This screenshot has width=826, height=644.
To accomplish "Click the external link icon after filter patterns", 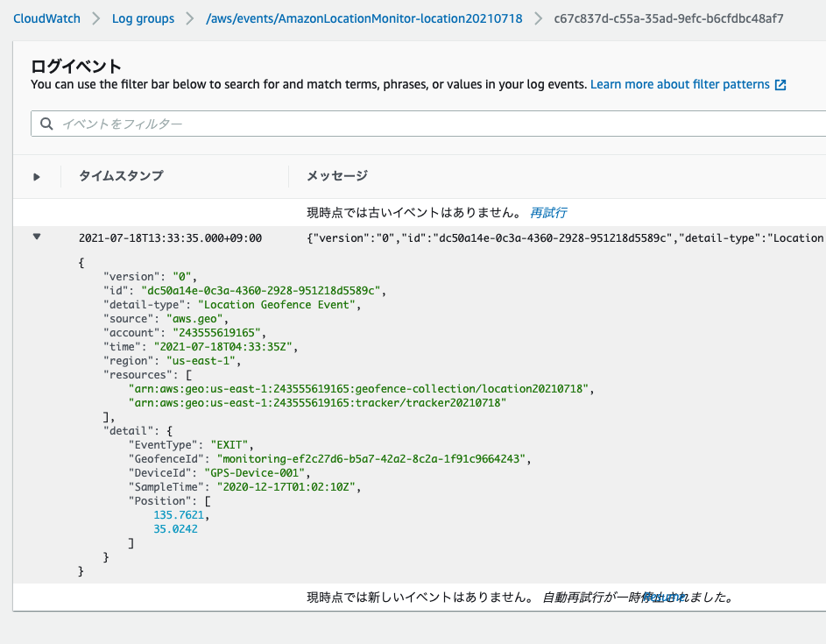I will click(780, 85).
